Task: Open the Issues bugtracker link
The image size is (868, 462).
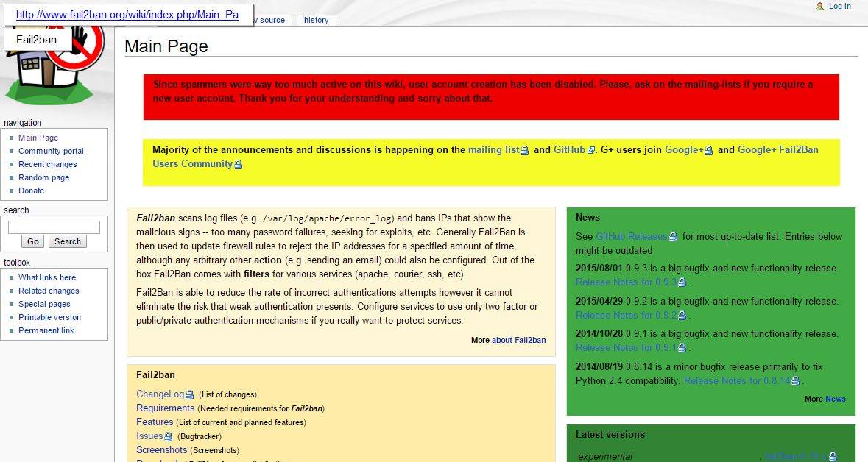Action: [149, 436]
